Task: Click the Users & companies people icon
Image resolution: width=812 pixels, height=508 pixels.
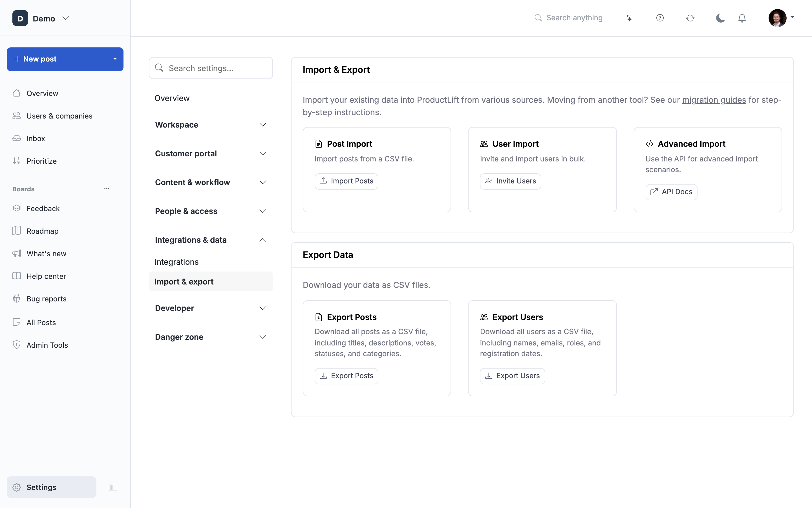Action: pos(17,116)
